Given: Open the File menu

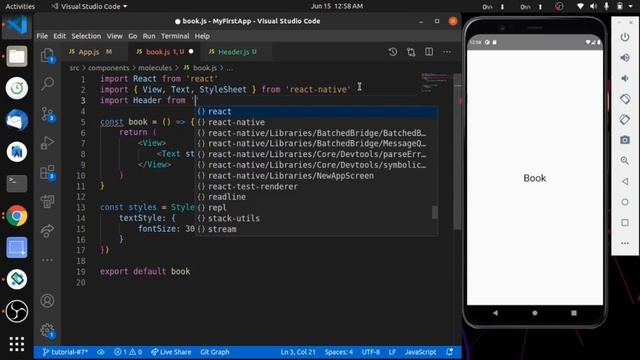Looking at the screenshot, I should pyautogui.click(x=42, y=36).
